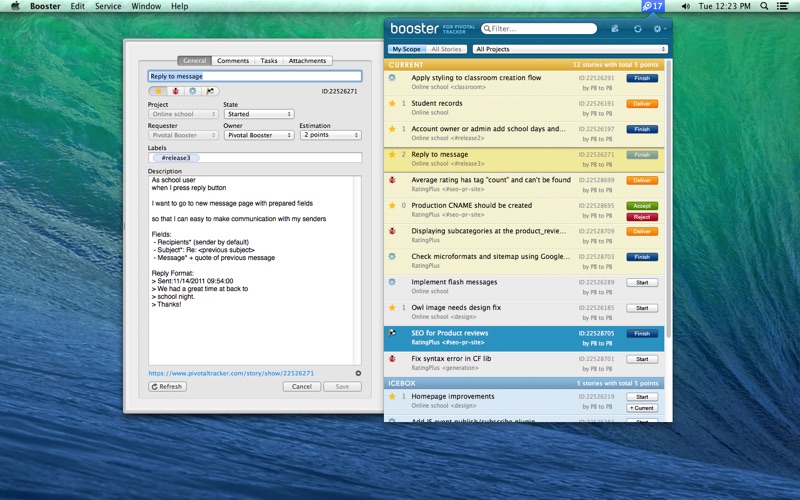Click chore gear icon of Apply styling story
800x500 pixels.
(x=392, y=78)
